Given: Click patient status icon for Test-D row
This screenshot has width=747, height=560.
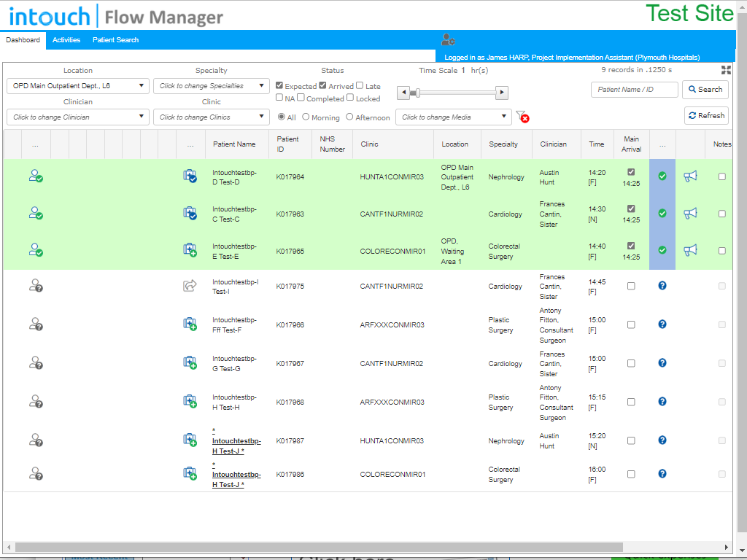Looking at the screenshot, I should click(x=36, y=176).
